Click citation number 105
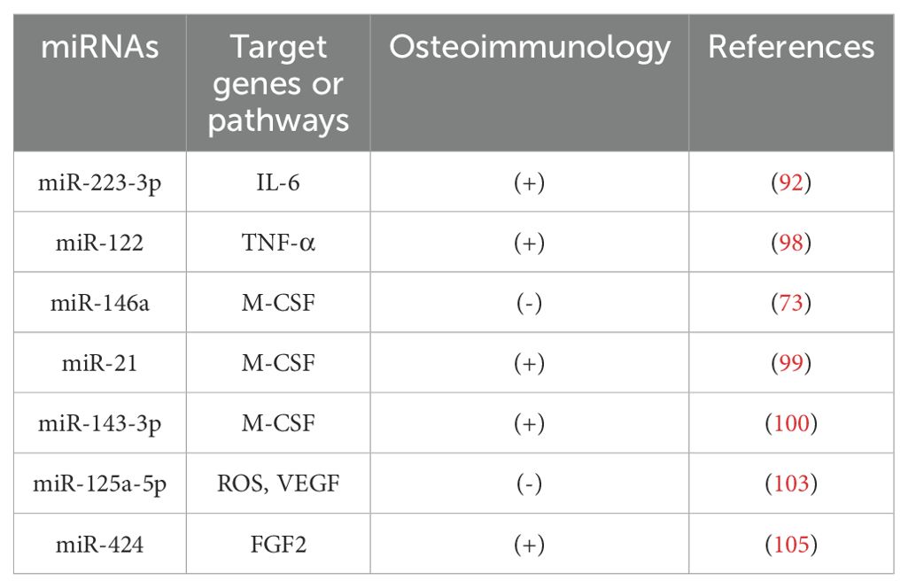Viewport: 908px width, 588px height. tap(791, 544)
